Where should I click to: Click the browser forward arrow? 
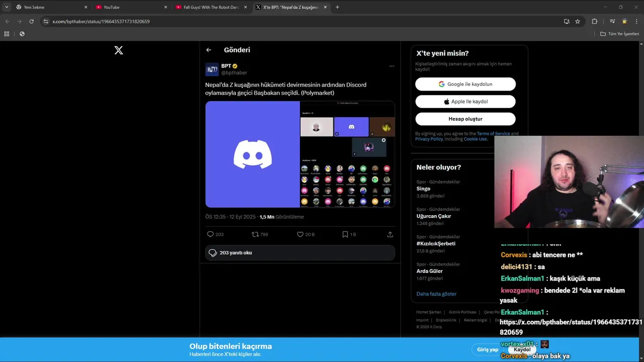[19, 22]
